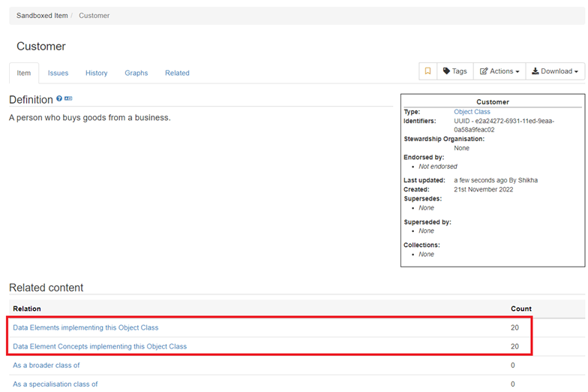Go to Sandboxed Item breadcrumb link

pos(41,15)
